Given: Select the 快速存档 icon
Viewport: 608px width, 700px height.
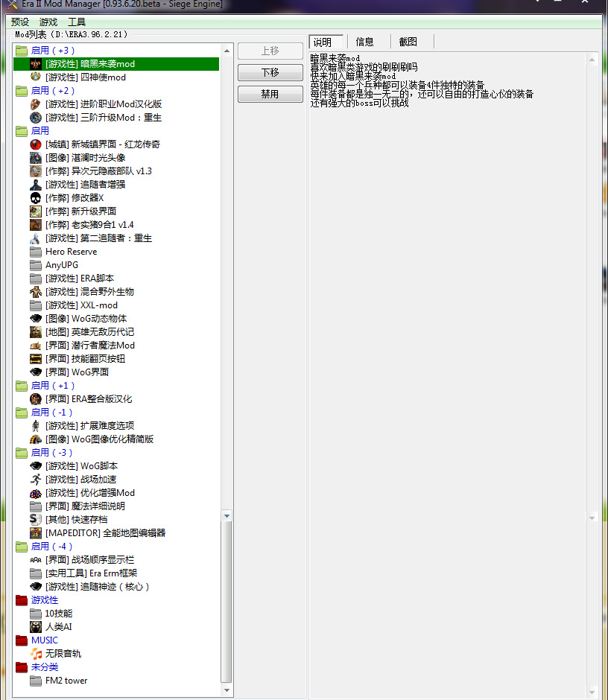Looking at the screenshot, I should point(35,520).
